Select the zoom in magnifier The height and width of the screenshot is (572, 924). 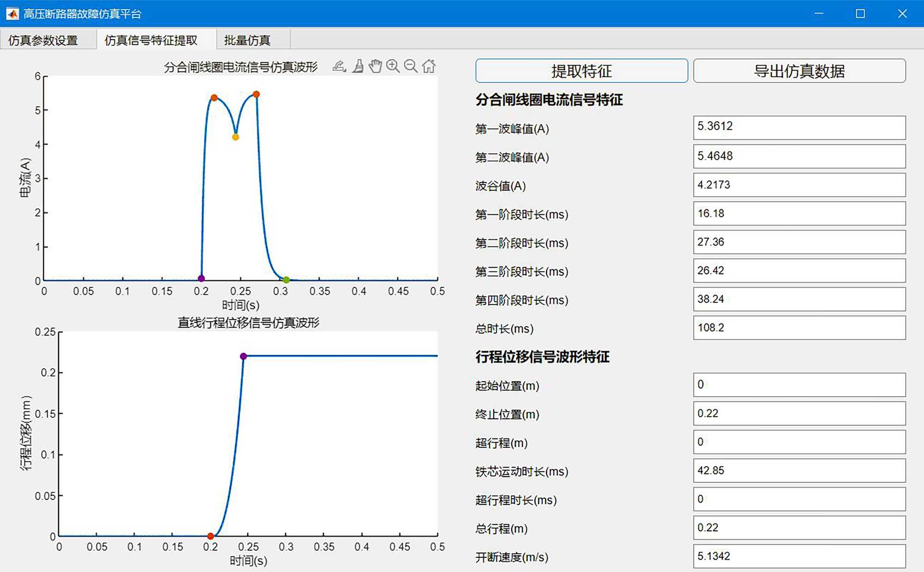pos(393,66)
